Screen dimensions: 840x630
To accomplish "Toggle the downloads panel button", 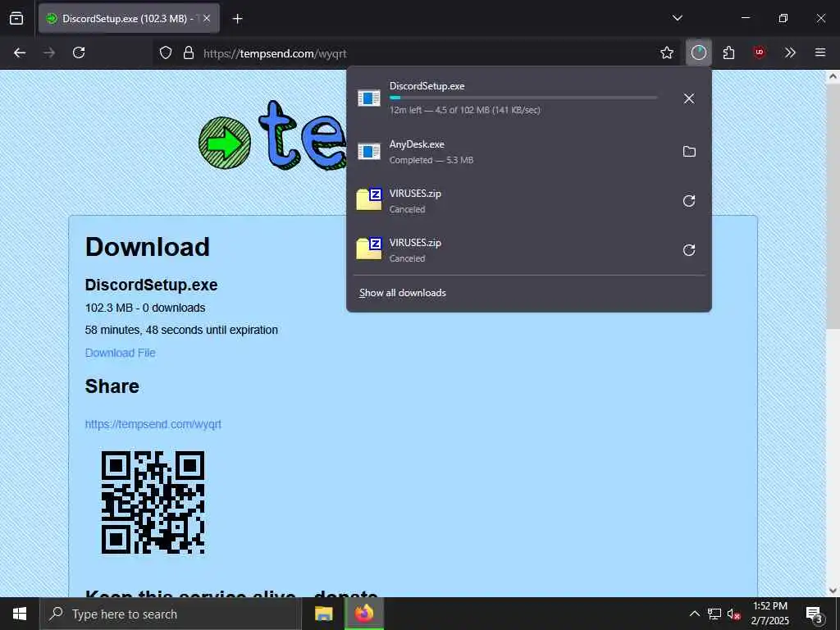I will click(699, 52).
